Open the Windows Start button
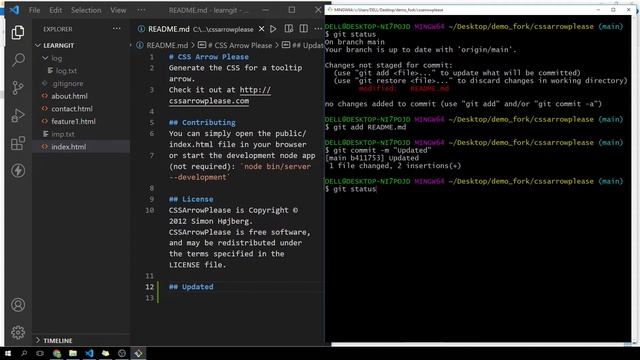 pyautogui.click(x=8, y=353)
